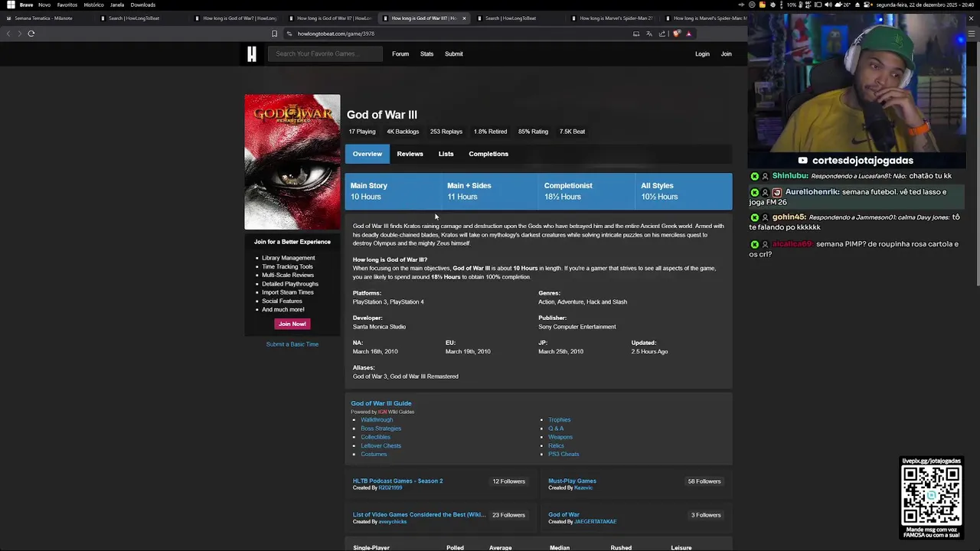
Task: Click the weather 26° icon in menu bar
Action: [x=844, y=5]
